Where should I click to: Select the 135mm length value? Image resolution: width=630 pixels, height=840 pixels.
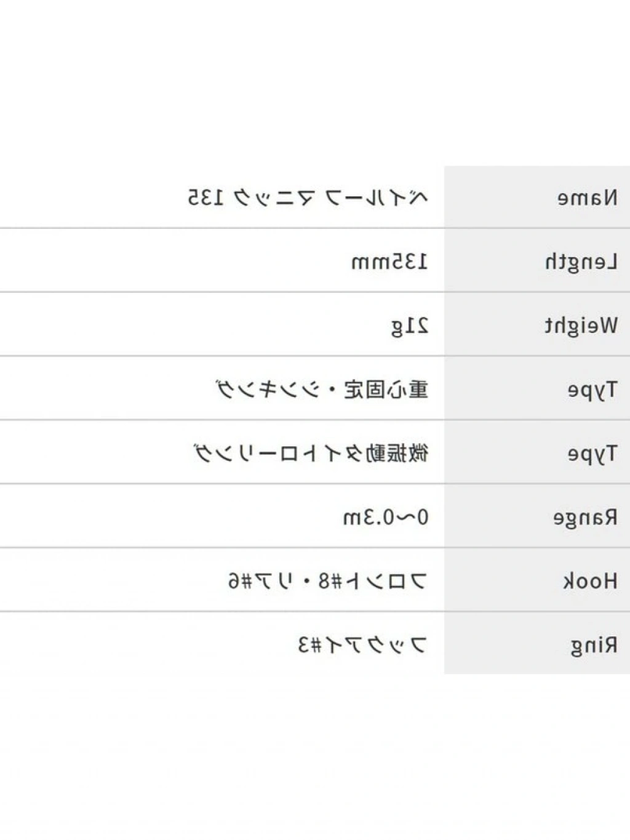pos(389,262)
